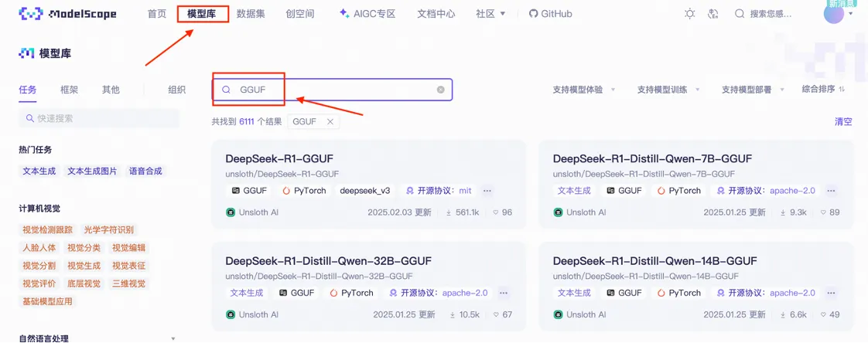
Task: Select the 视觉检测跟踪 task tag
Action: (x=48, y=230)
